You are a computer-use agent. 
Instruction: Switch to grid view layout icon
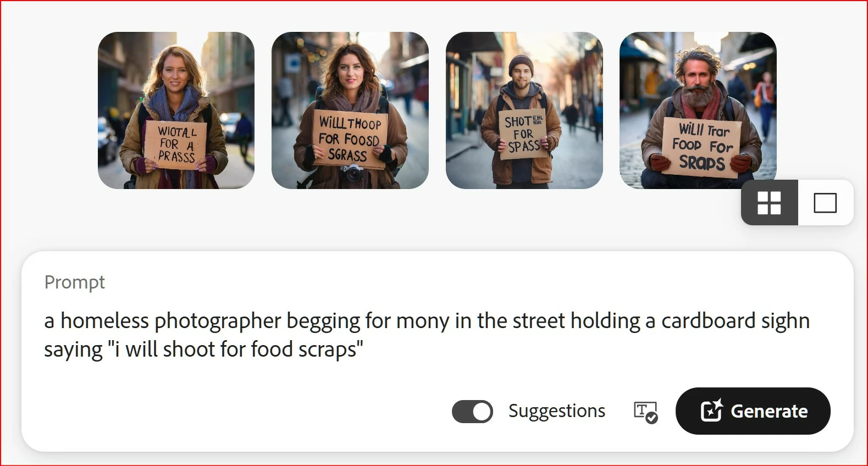pos(769,203)
